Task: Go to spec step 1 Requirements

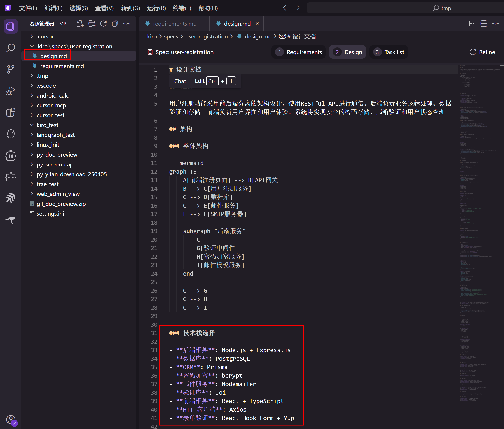Action: 299,52
